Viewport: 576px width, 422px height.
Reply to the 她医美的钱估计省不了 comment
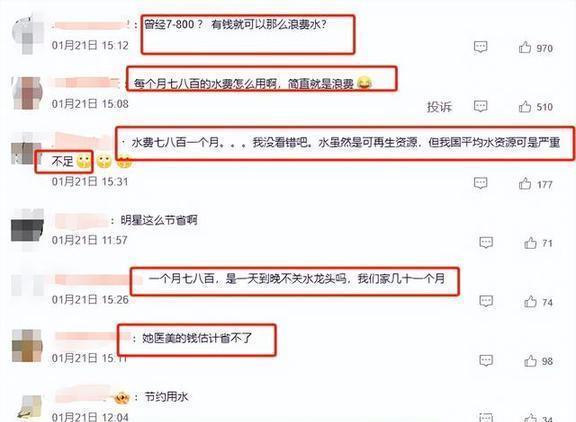[486, 361]
